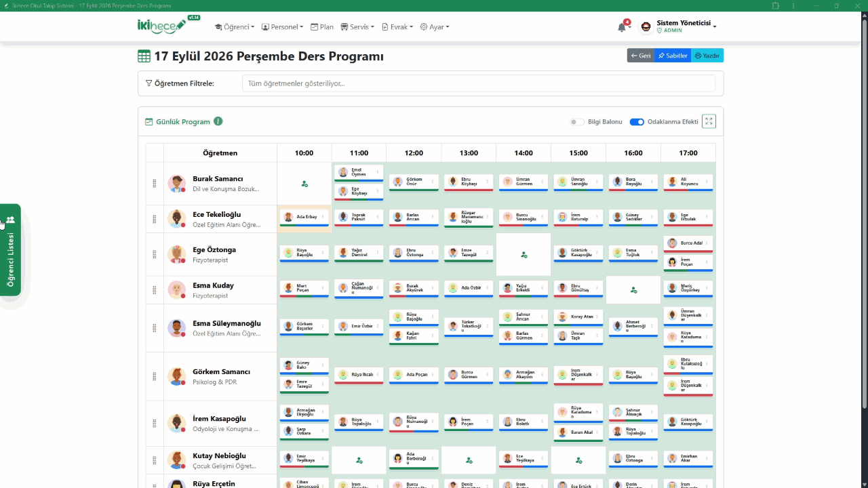The height and width of the screenshot is (488, 868).
Task: Add a student to Kutay Nebioğlu's 15:00 slot
Action: coord(578,460)
